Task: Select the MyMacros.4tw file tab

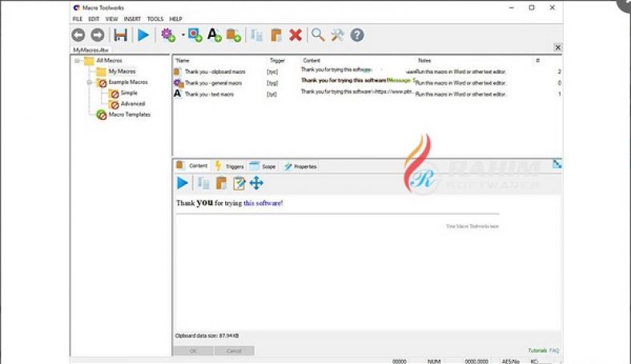Action: coord(91,50)
